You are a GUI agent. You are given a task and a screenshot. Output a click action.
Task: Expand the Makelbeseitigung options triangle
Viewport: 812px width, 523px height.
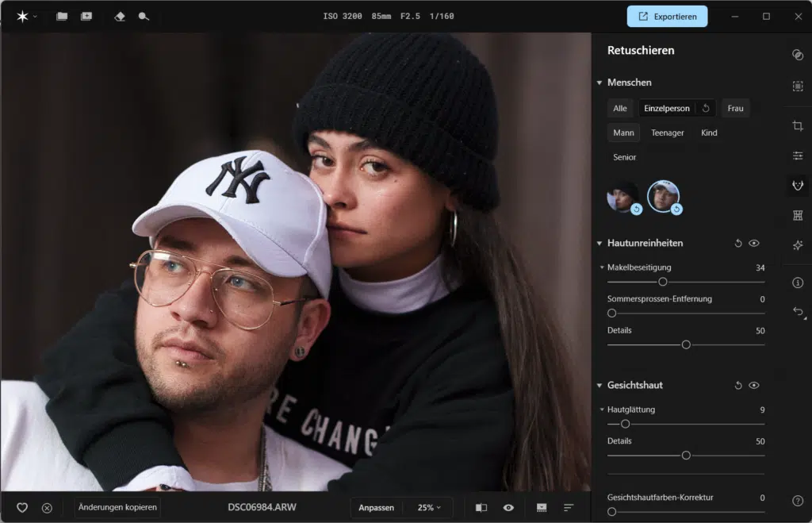point(602,267)
